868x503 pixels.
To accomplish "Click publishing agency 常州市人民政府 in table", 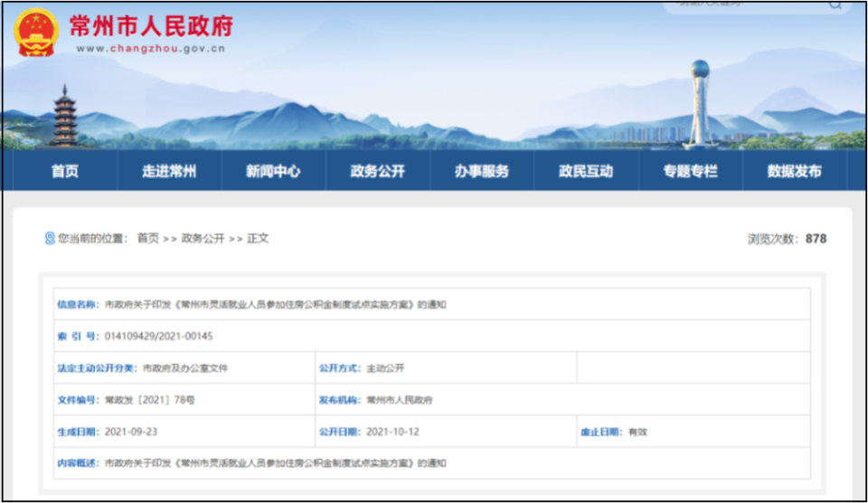I will tap(400, 400).
